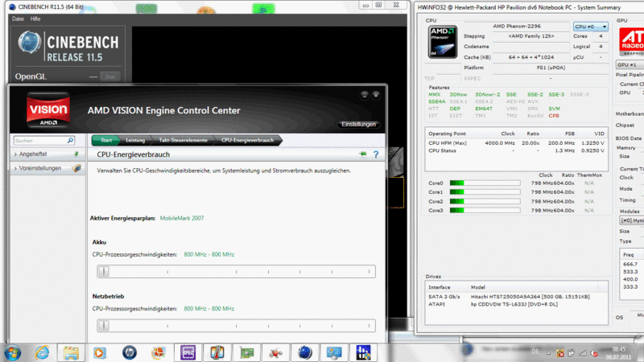Click the Netzbetrieb 800 MHz - 800 MHz value

[209, 309]
